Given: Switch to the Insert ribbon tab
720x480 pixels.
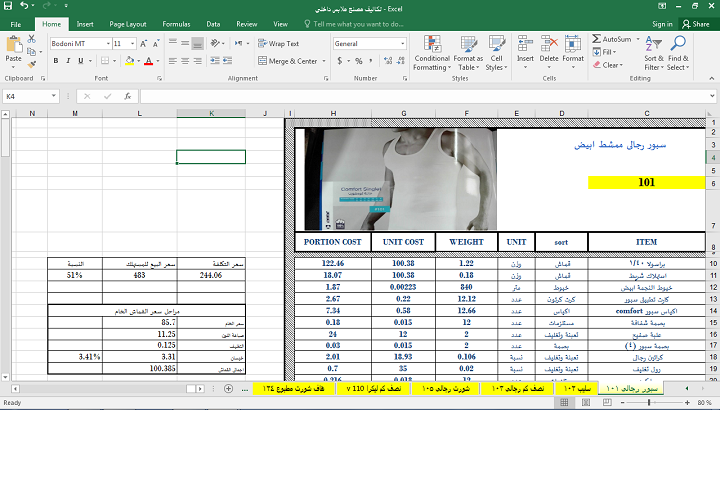Looking at the screenshot, I should 85,24.
